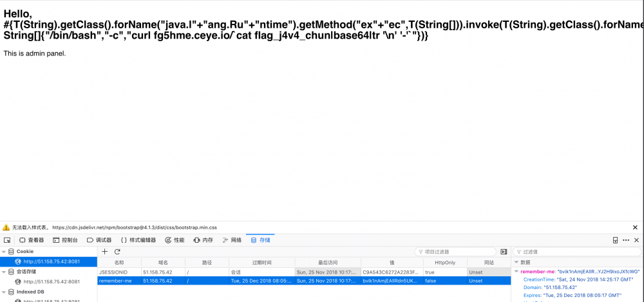This screenshot has width=644, height=302.
Task: Select the Cookie tree label
Action: click(25, 252)
